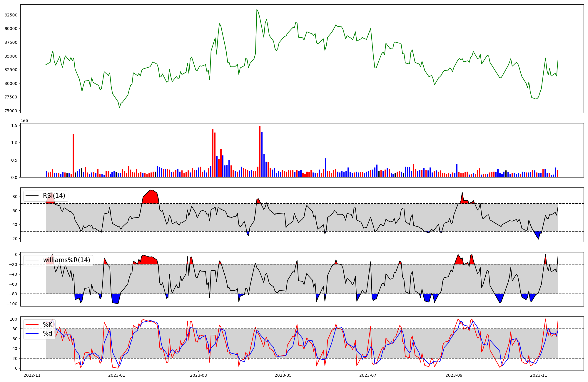Viewport: 588px width, 382px height.
Task: Click the 2023-09 x-axis date label
Action: coord(454,375)
